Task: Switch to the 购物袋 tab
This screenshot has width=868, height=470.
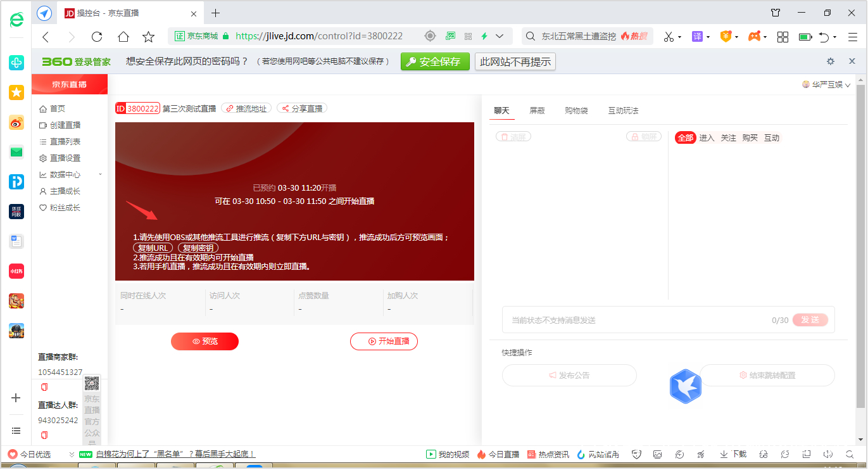Action: 576,110
